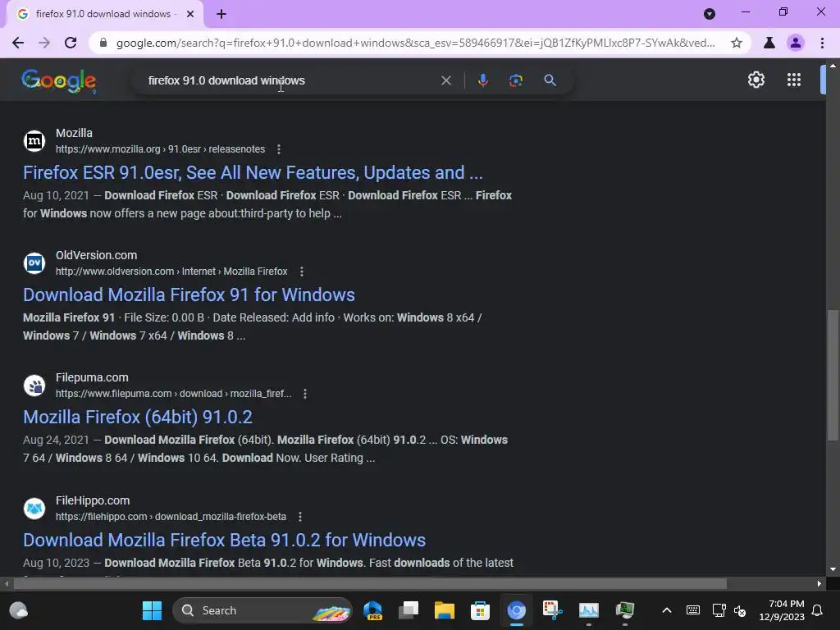Open more options for Filepuma.com result
The image size is (840, 630).
click(305, 394)
